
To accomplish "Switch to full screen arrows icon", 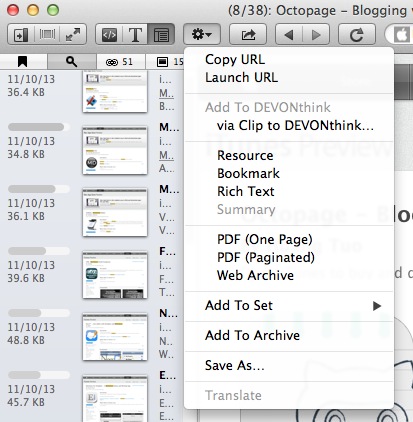I will [73, 34].
